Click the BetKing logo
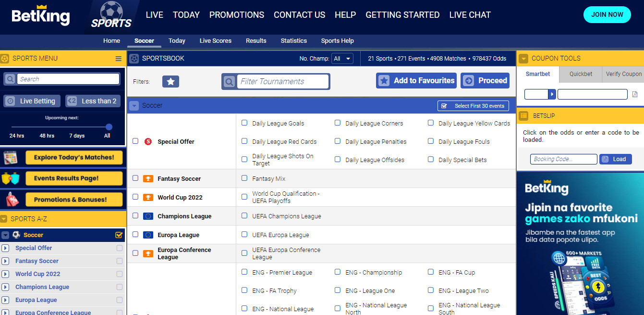644x315 pixels. pyautogui.click(x=41, y=16)
